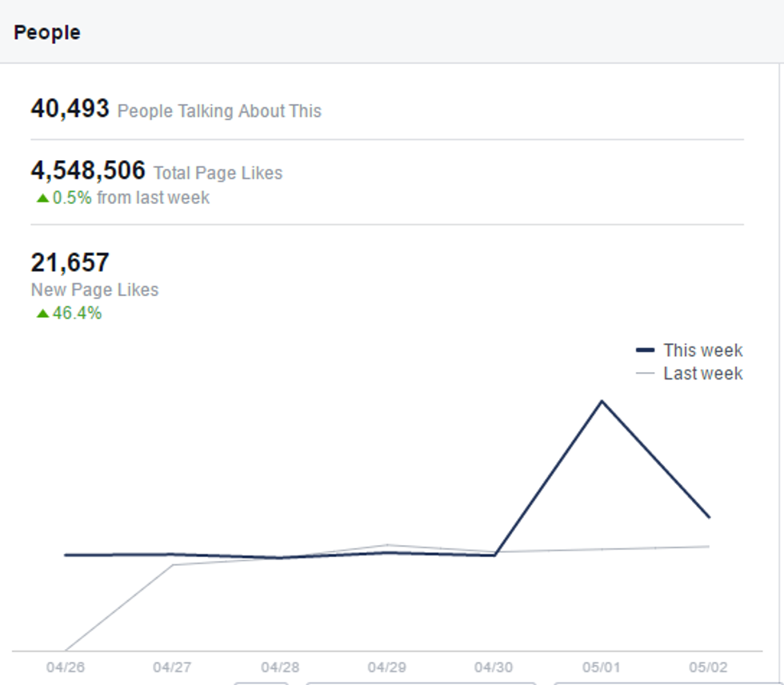This screenshot has height=685, width=784.
Task: Click the This week point at 05/02
Action: (x=709, y=517)
